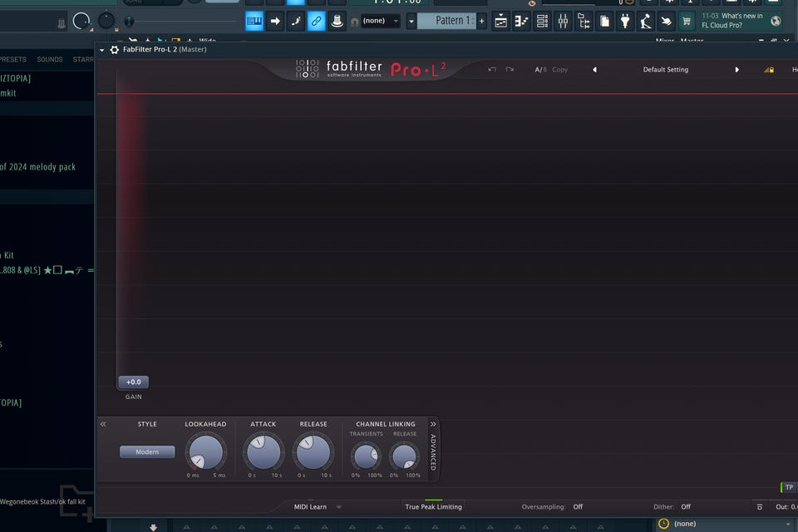The height and width of the screenshot is (532, 798).
Task: Click the FabFilter undo arrow
Action: [491, 70]
